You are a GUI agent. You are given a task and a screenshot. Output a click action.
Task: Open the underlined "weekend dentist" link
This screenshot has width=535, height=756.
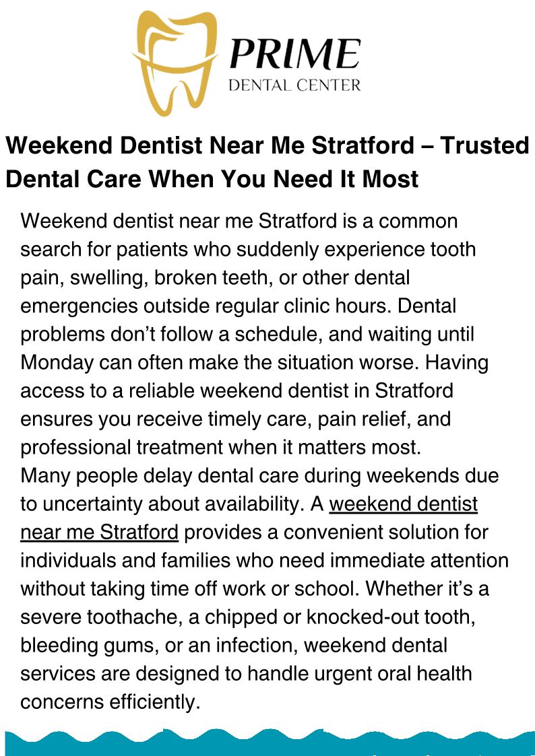[x=404, y=504]
